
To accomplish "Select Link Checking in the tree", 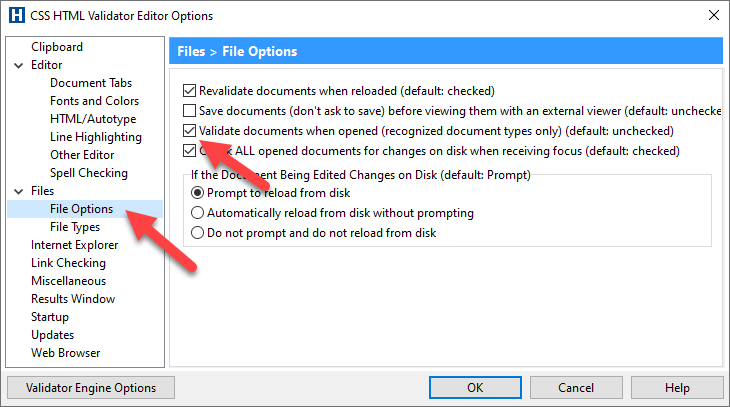I will (x=68, y=263).
